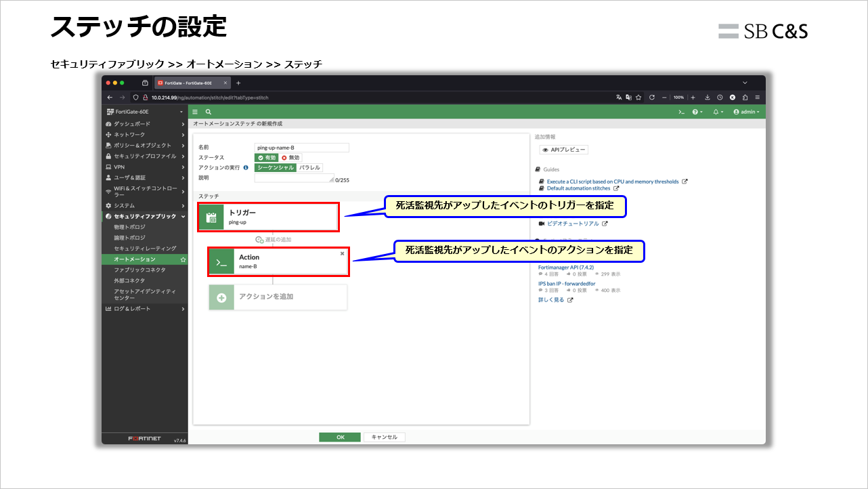
Task: Collapse the セキュリティファブリック menu
Action: pyautogui.click(x=144, y=216)
